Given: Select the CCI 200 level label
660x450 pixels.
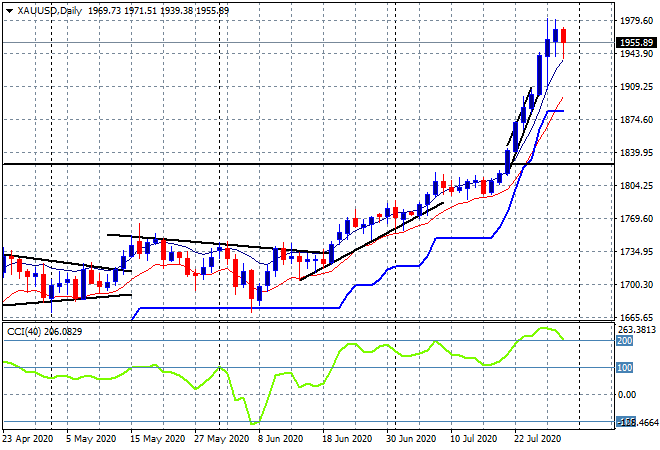Looking at the screenshot, I should [625, 341].
